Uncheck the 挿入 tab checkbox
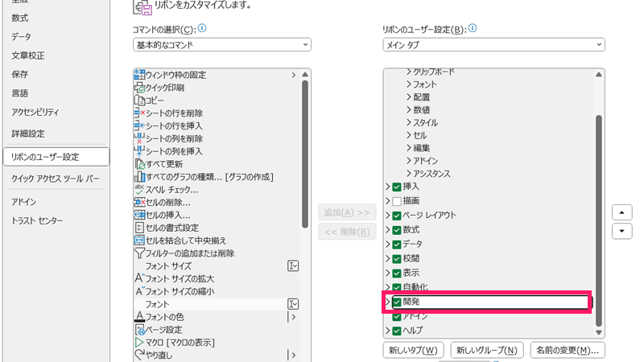The width and height of the screenshot is (644, 362). [396, 187]
